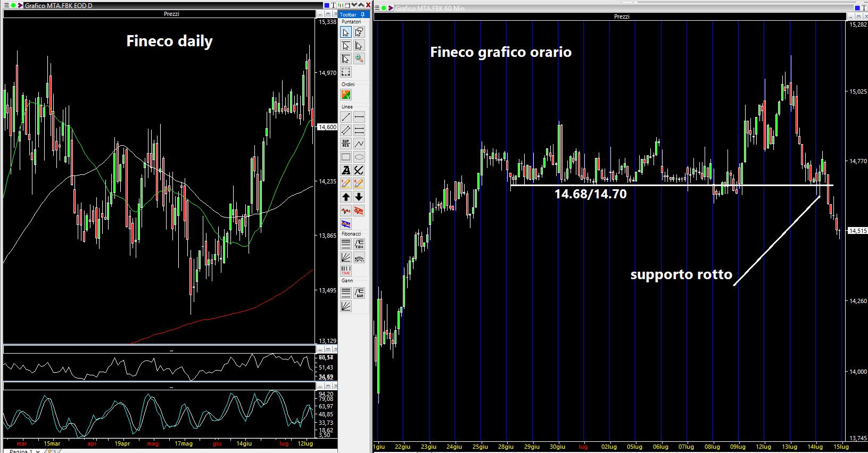This screenshot has width=868, height=453.
Task: Select the horizontal segment line tool
Action: (359, 117)
